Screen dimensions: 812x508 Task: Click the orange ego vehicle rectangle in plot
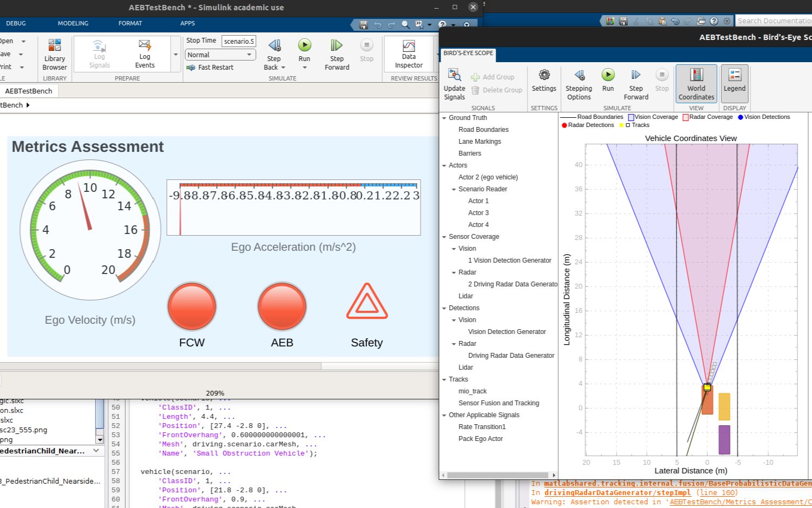(x=707, y=400)
